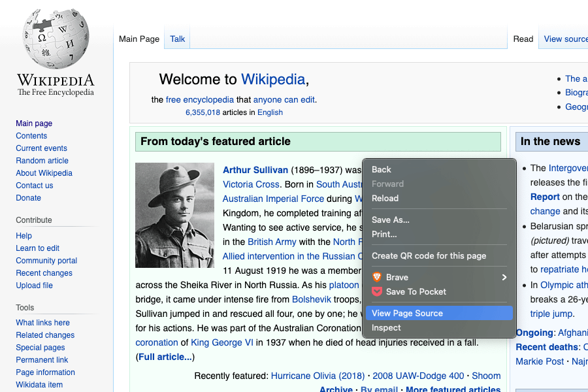Click the Wikipedia globe logo
The width and height of the screenshot is (588, 392).
[x=56, y=39]
